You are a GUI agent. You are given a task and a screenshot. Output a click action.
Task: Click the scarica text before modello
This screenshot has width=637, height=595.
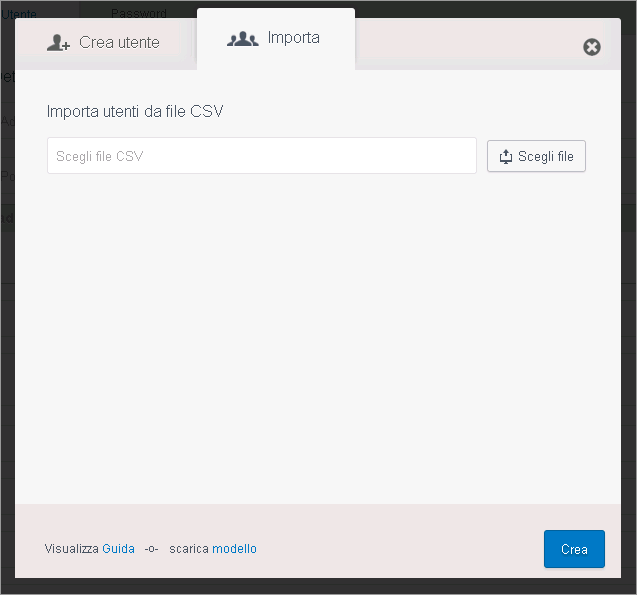(x=189, y=549)
